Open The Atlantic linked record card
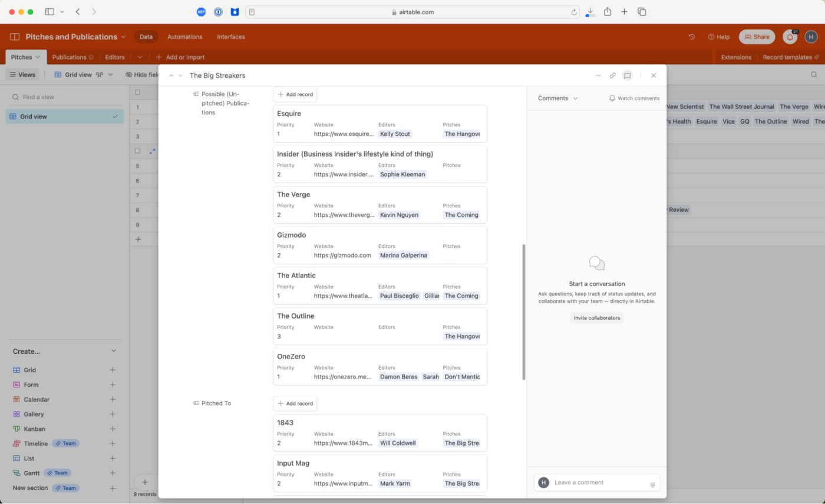The height and width of the screenshot is (504, 825). pos(380,286)
